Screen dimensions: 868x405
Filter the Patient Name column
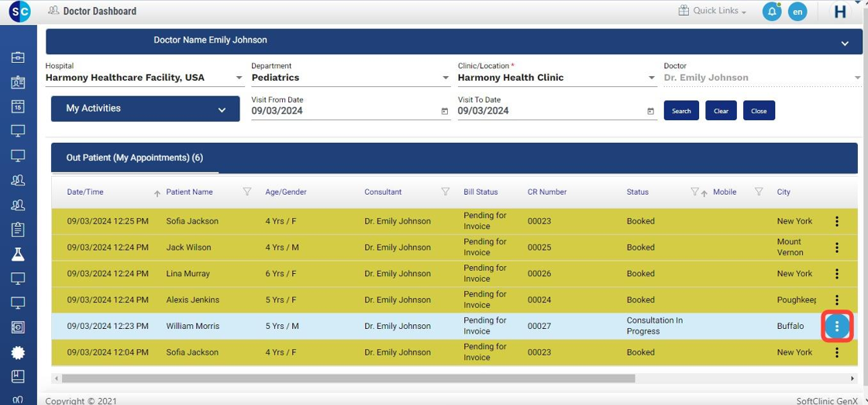point(247,192)
